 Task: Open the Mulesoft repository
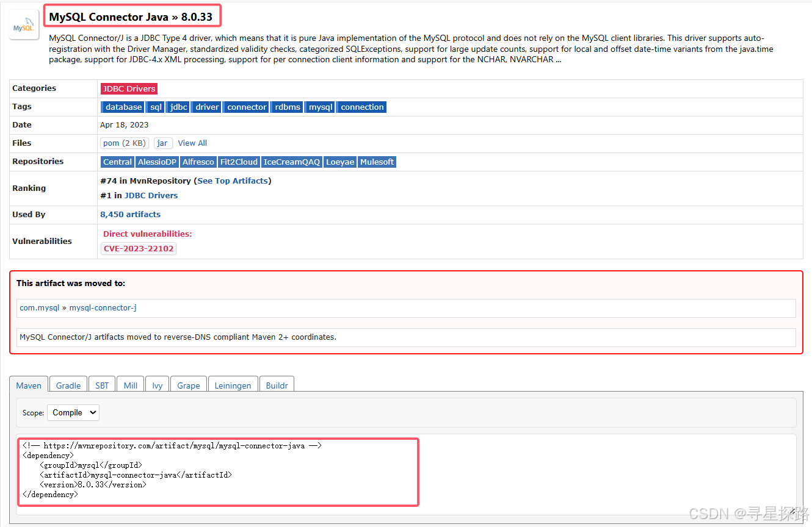click(x=377, y=162)
